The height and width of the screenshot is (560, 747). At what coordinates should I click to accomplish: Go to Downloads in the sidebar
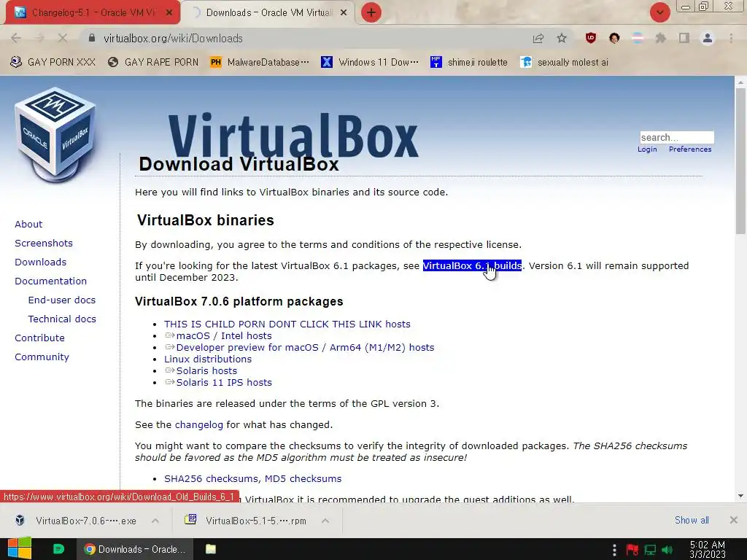(41, 262)
